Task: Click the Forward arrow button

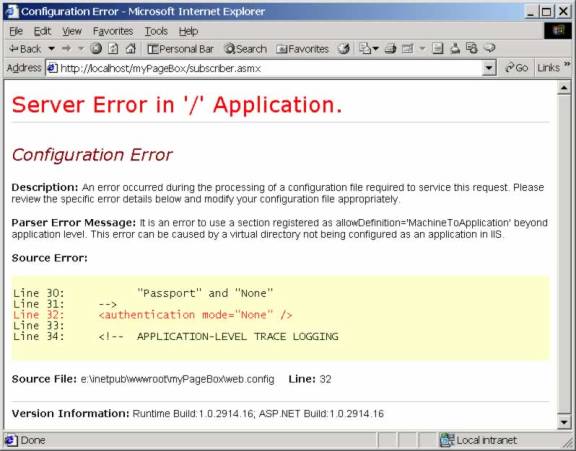Action: 66,48
